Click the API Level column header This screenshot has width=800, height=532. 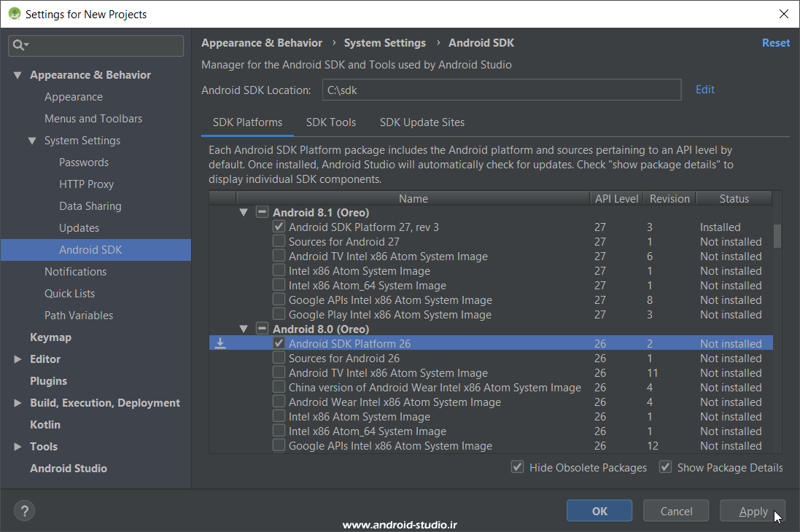click(616, 198)
